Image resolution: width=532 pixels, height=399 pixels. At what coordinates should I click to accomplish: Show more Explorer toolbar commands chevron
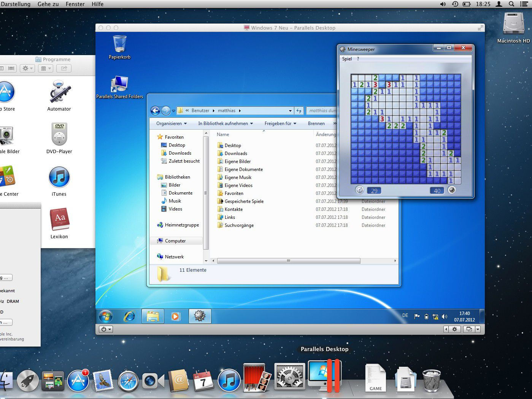335,123
